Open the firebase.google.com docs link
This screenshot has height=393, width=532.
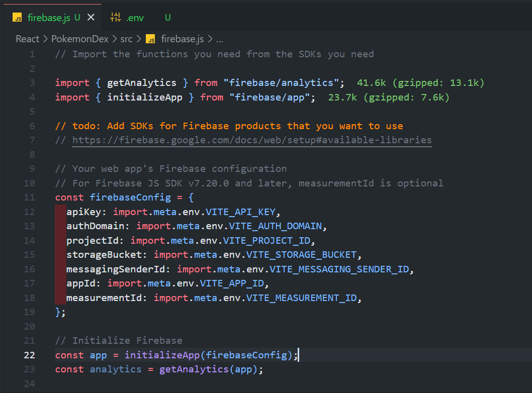(252, 140)
